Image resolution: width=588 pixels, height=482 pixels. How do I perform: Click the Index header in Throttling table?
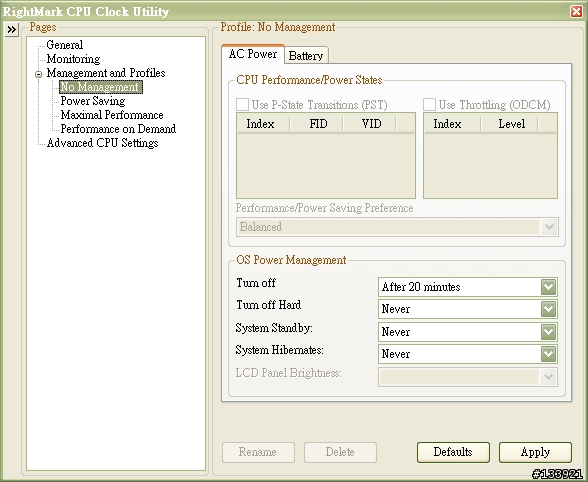pos(452,124)
